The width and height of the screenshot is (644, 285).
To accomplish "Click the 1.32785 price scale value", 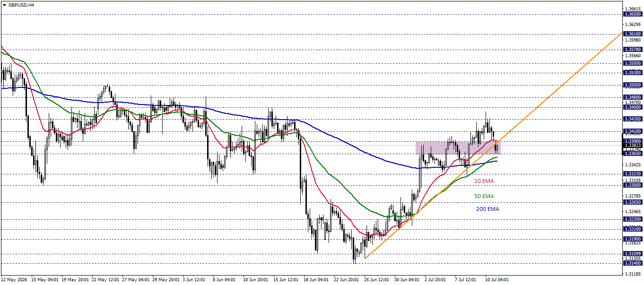I will [633, 196].
